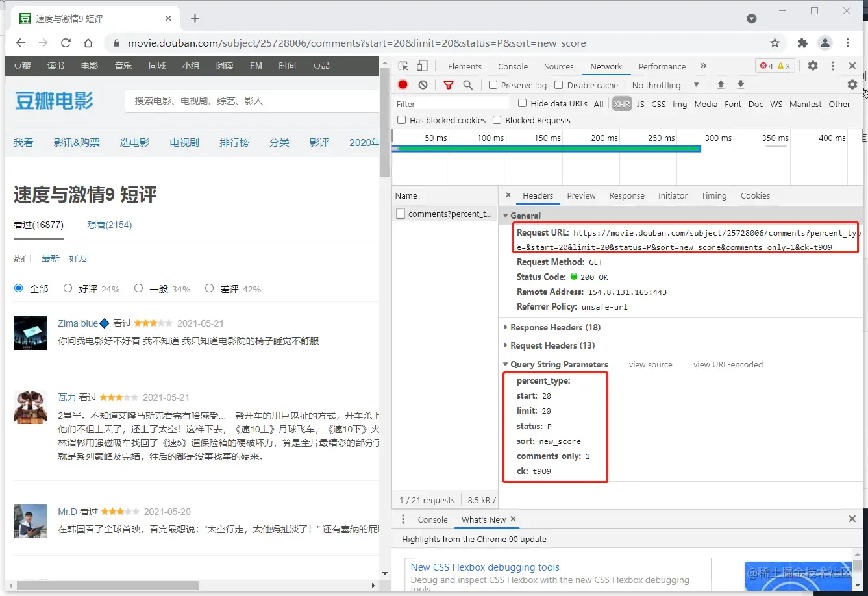Click the errors and warnings counter badge
This screenshot has height=596, width=868.
pos(775,66)
